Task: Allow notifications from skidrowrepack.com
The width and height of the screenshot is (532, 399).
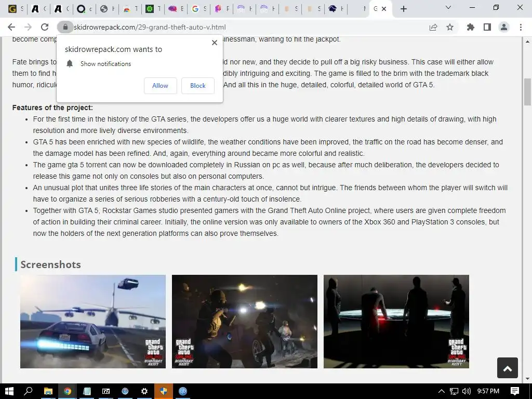Action: point(160,86)
